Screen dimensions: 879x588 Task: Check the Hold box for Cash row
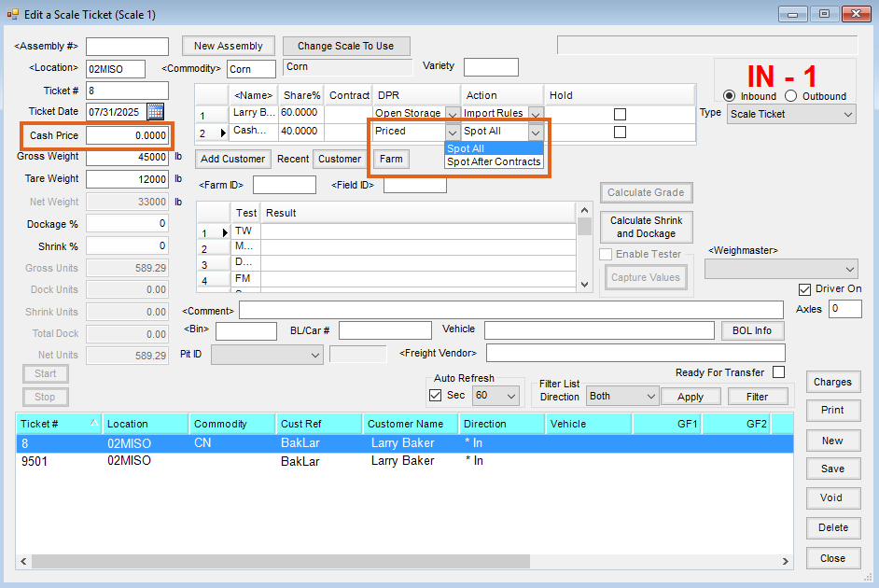(620, 132)
